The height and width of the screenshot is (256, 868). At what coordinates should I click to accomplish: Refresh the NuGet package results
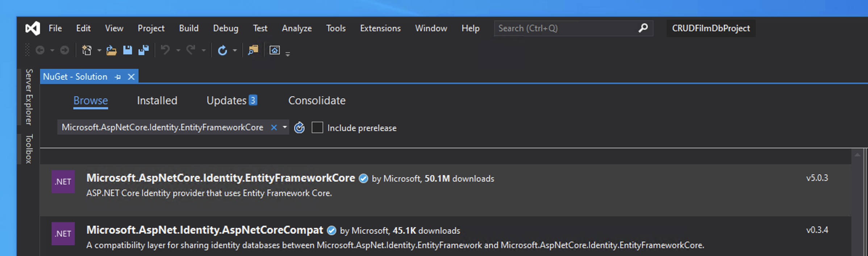tap(299, 128)
